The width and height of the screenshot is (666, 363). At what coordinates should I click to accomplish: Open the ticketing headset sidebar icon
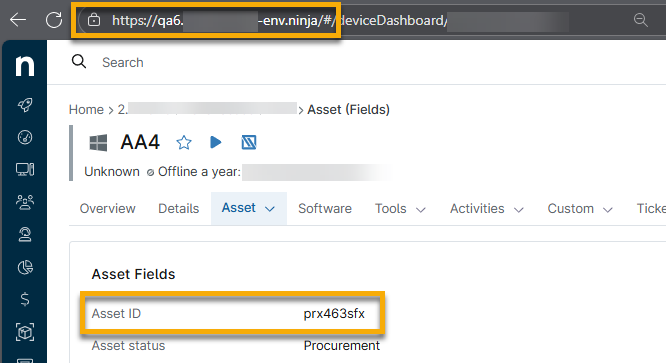tap(25, 234)
